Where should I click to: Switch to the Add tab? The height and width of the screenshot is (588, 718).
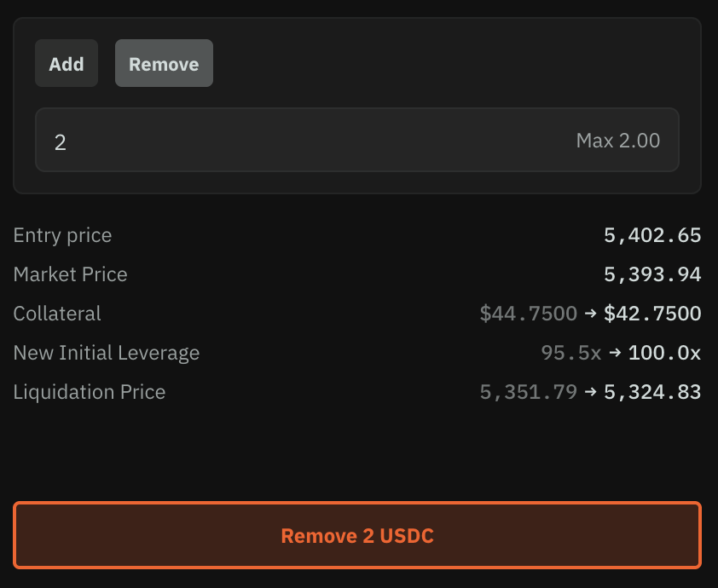click(x=67, y=64)
